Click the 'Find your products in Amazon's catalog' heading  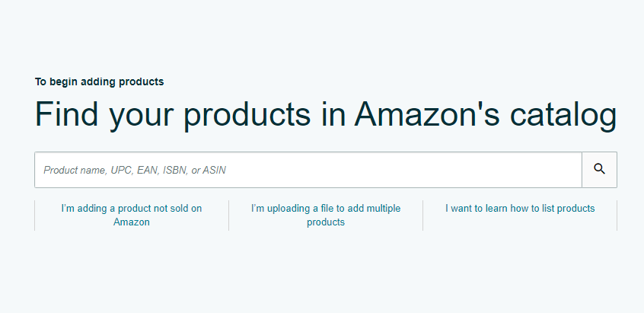(x=326, y=114)
